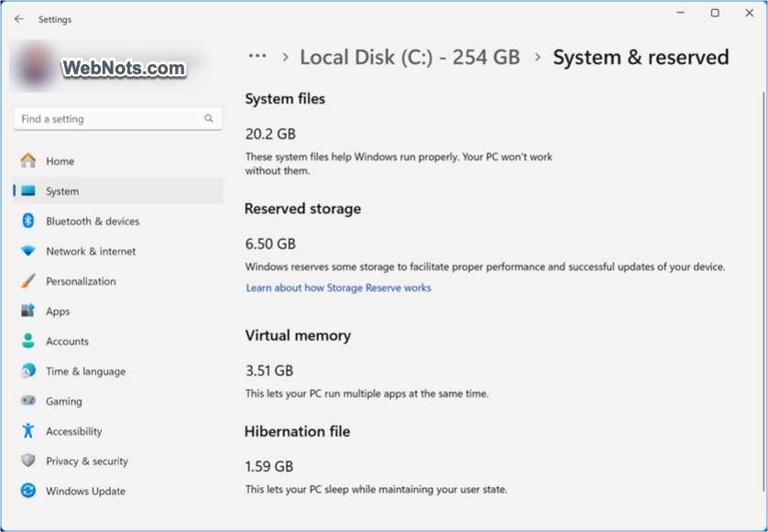The width and height of the screenshot is (768, 532).
Task: Click the Find a setting search box
Action: point(117,119)
